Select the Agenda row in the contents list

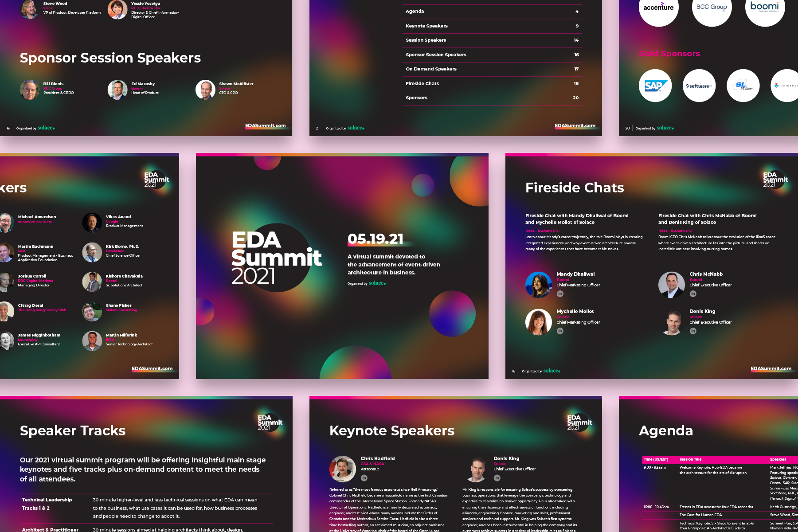[x=492, y=12]
